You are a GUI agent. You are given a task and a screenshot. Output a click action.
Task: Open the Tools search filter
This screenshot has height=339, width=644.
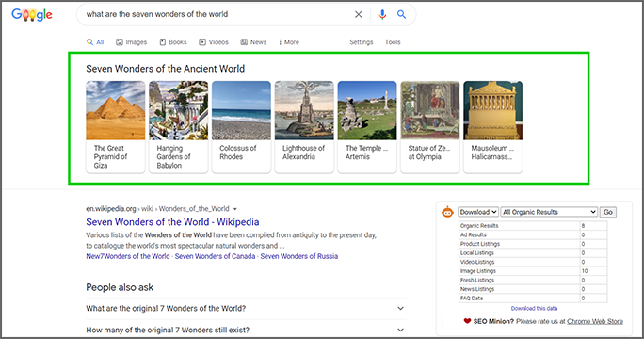393,42
